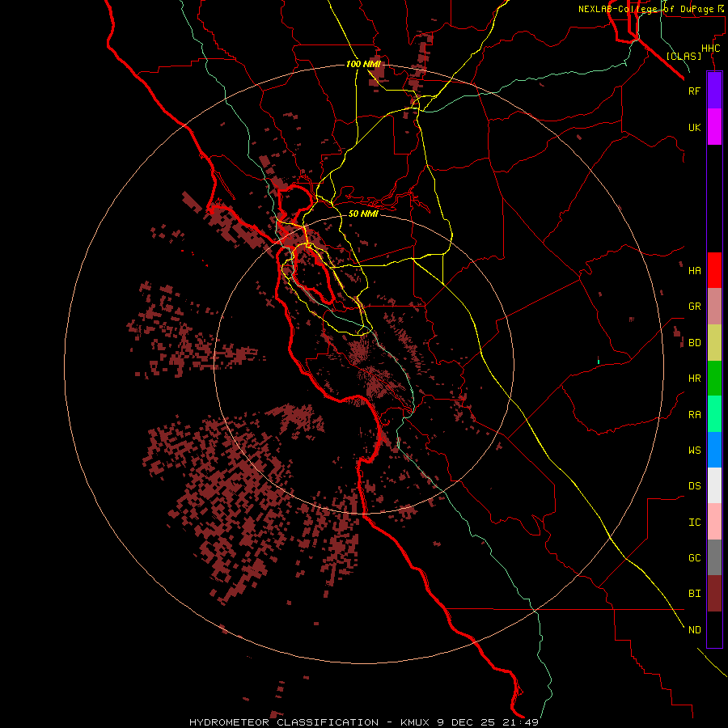Click the IC light pink legend swatch
Screen dimensions: 728x728
pyautogui.click(x=714, y=522)
